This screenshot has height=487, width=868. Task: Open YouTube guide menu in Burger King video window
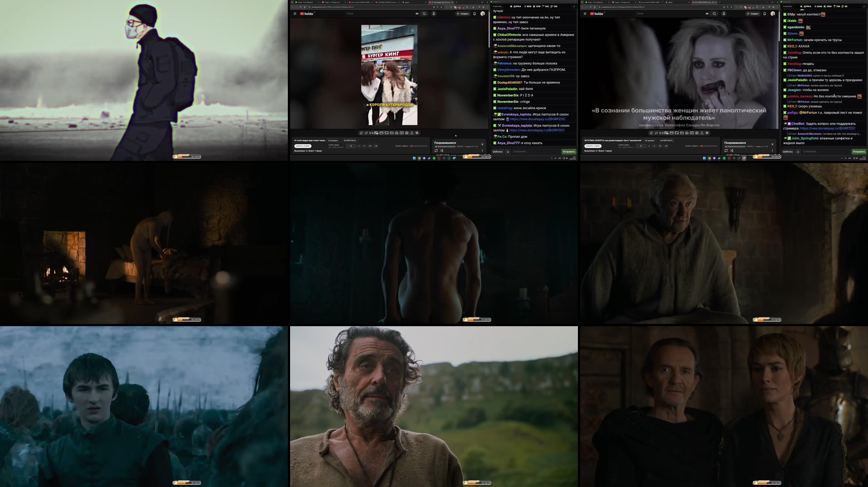[295, 14]
